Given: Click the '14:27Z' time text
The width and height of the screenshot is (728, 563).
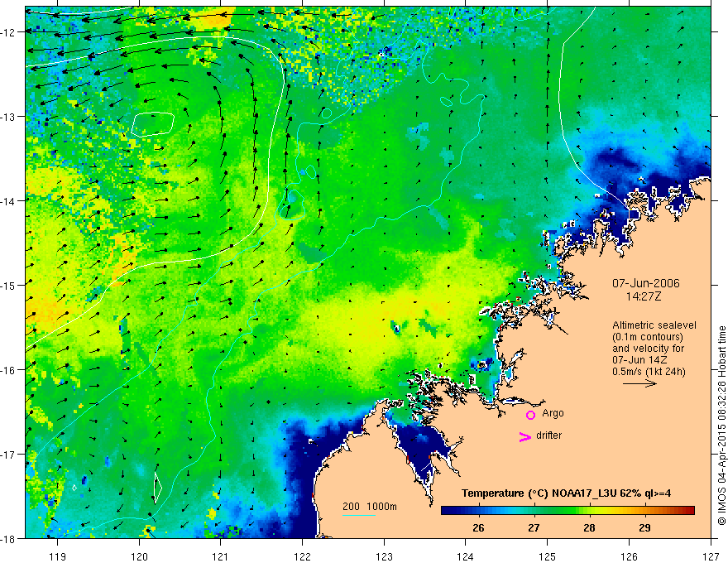Looking at the screenshot, I should click(x=643, y=296).
